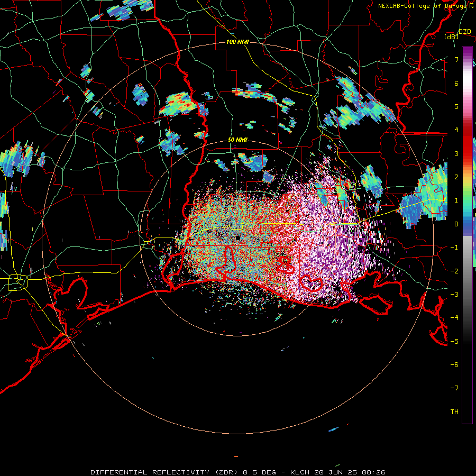Click the black radar site dot at the rings' center

pos(238,238)
